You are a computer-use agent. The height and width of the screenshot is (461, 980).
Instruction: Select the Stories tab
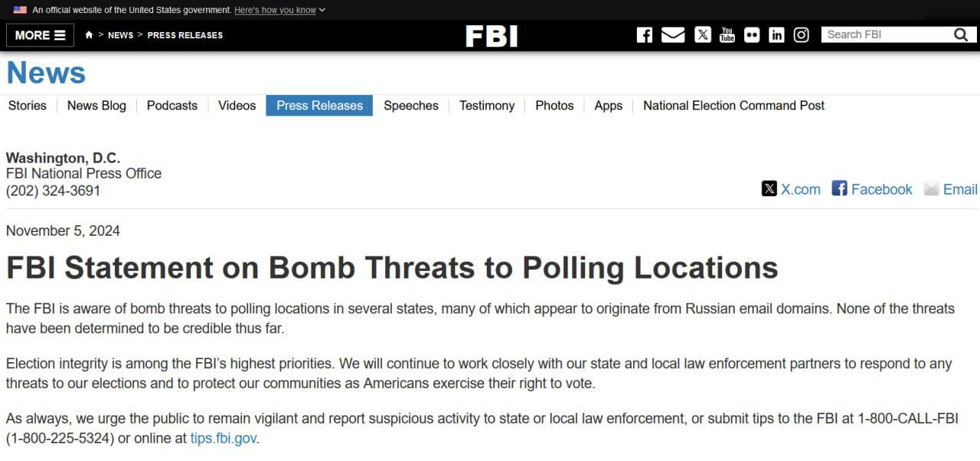point(28,106)
